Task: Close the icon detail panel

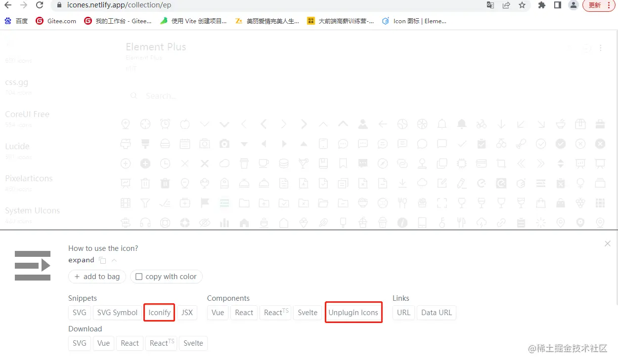Action: pos(608,243)
